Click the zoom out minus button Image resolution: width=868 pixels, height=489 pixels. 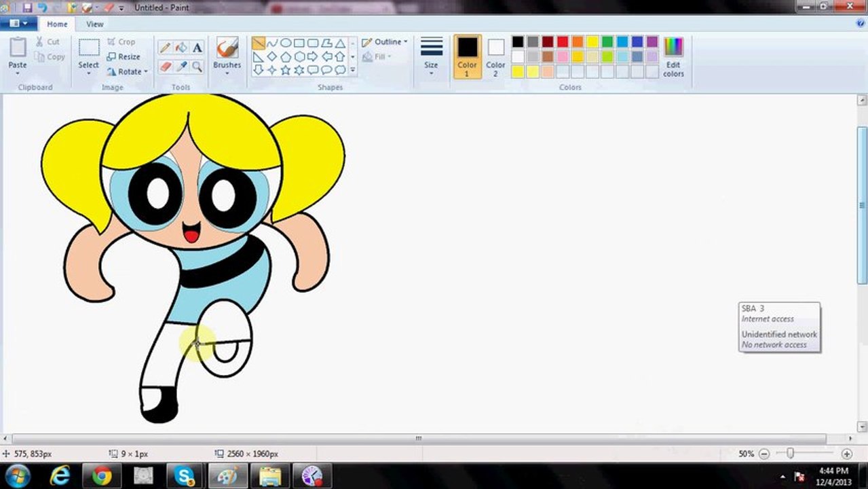click(x=764, y=454)
